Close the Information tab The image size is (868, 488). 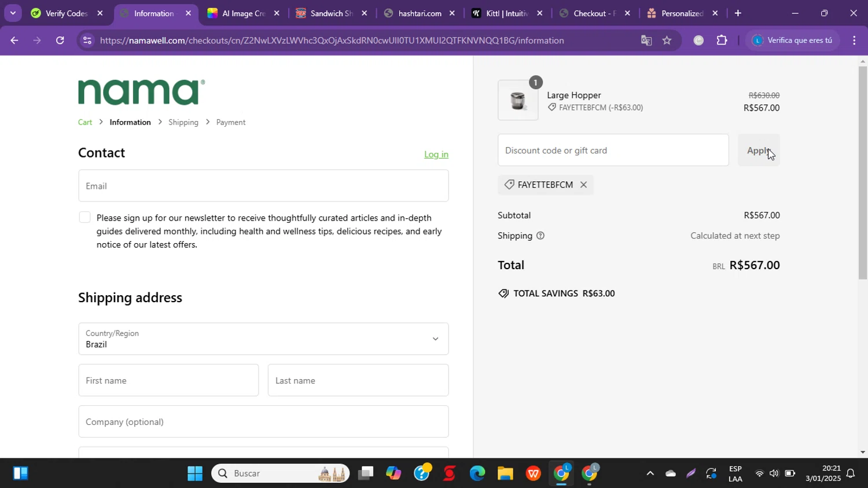188,13
